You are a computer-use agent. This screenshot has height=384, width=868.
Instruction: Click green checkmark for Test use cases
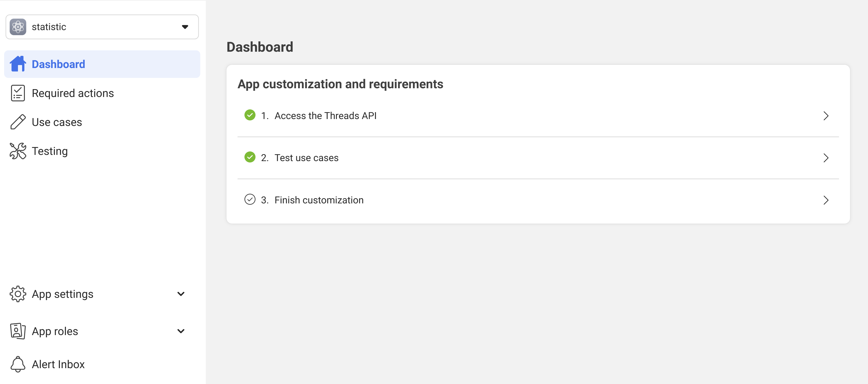[x=250, y=157]
